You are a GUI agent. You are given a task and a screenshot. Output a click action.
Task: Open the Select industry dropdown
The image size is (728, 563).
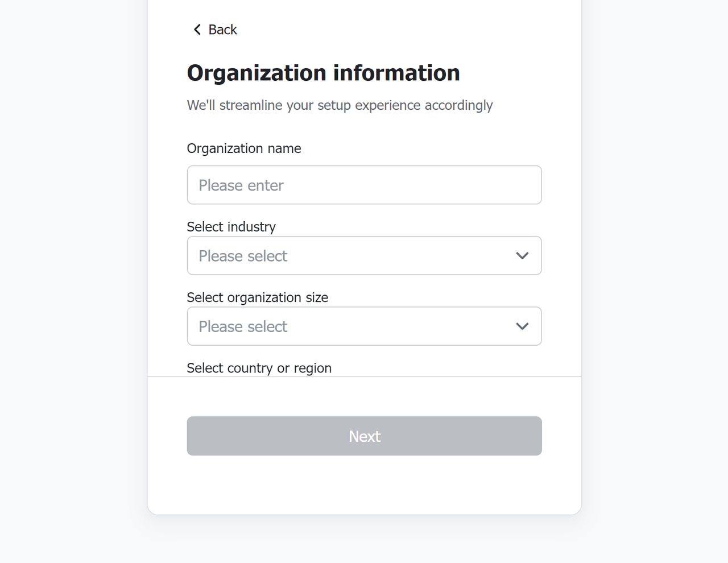point(364,255)
